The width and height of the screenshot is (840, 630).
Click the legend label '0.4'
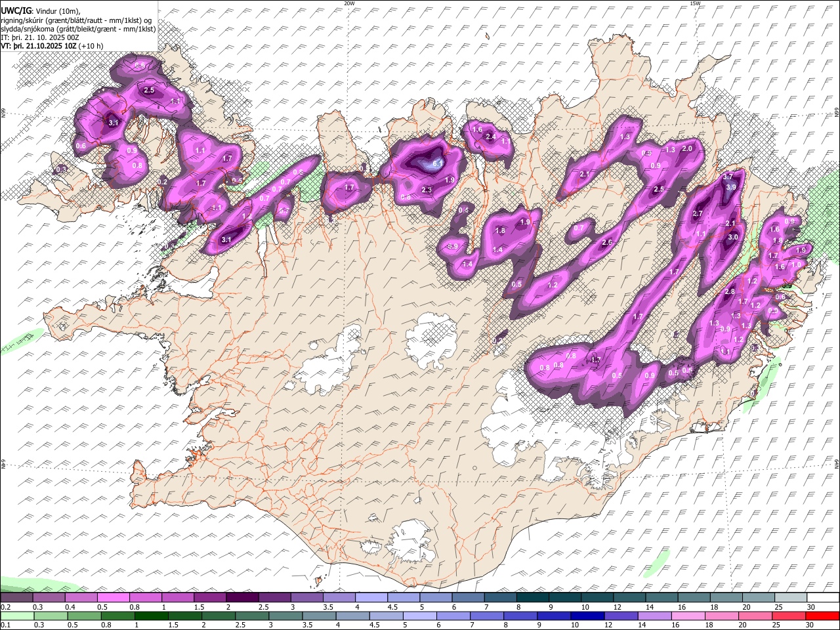[x=70, y=607]
